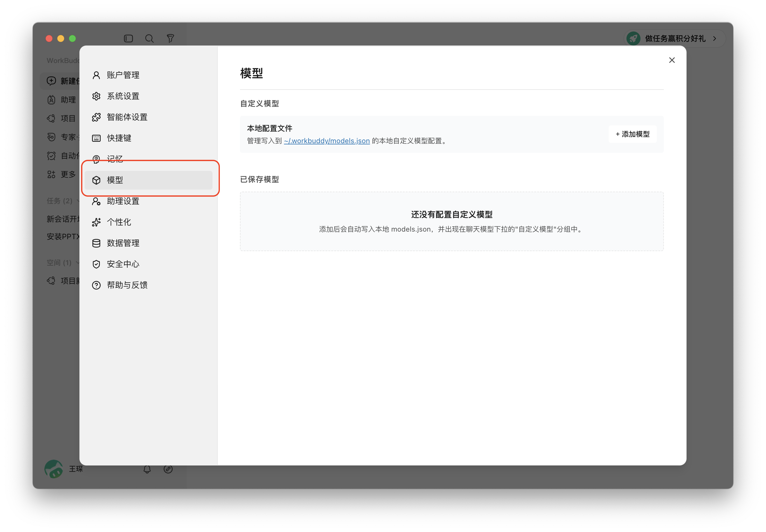Image resolution: width=766 pixels, height=532 pixels.
Task: Click 助理 in background sidebar
Action: (x=68, y=100)
